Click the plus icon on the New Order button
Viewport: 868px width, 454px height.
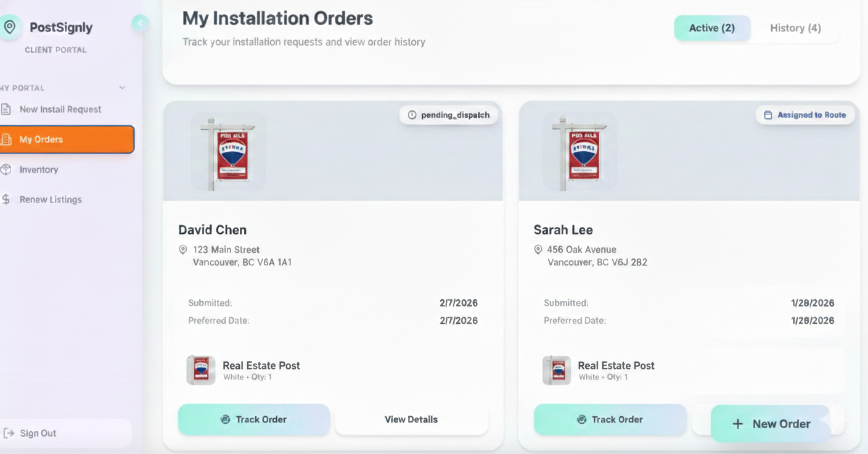coord(737,424)
